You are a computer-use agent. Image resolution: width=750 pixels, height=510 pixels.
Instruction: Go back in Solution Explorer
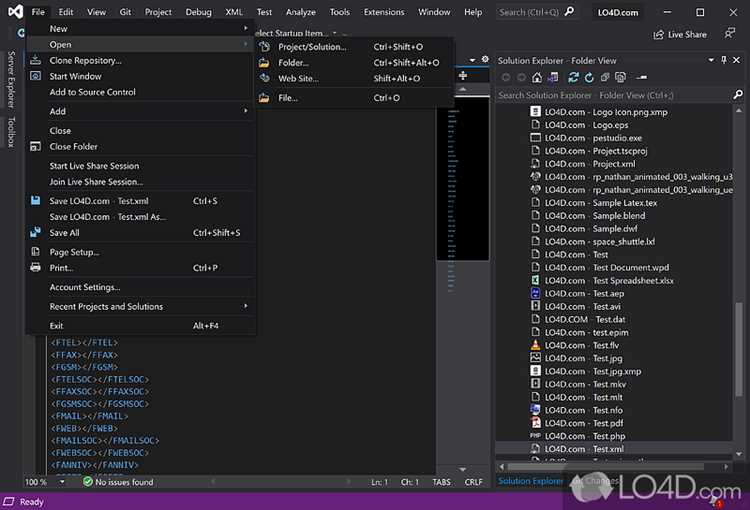506,77
